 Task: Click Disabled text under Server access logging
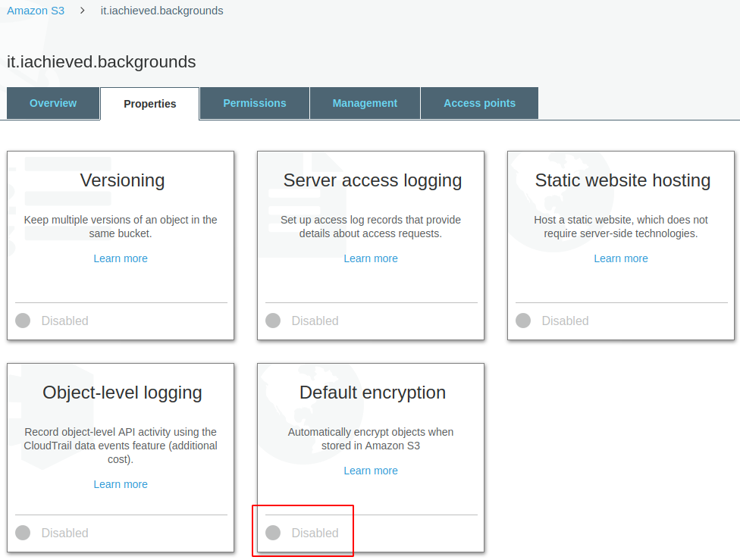[315, 321]
